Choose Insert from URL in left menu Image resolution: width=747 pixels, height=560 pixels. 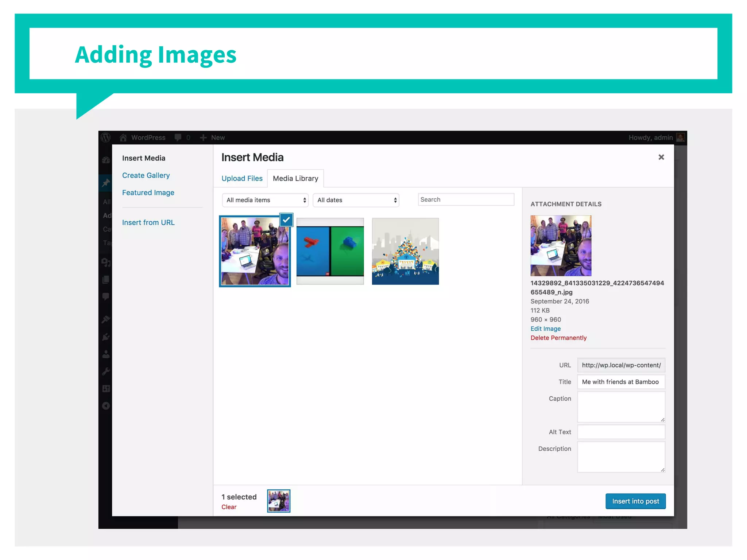point(148,222)
